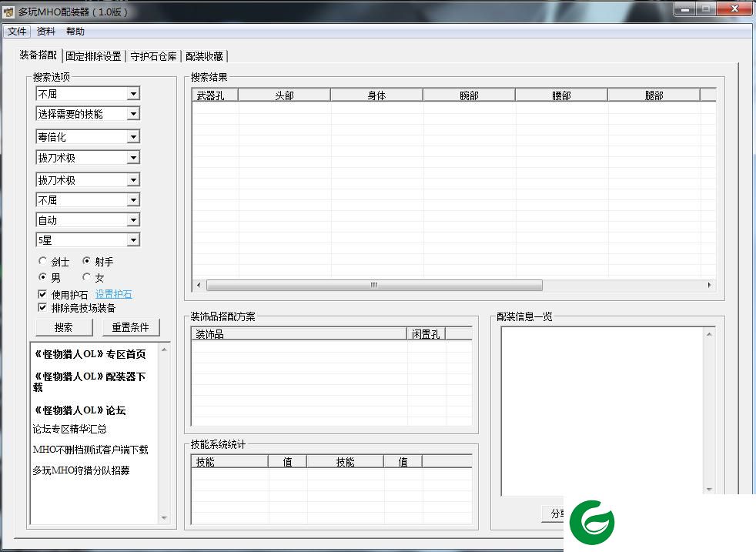Open 《怪物猎人OL》配装器下载 link

click(x=89, y=382)
